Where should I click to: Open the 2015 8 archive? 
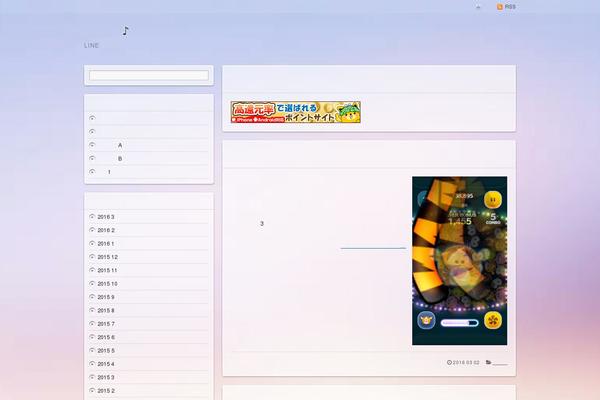click(x=106, y=311)
